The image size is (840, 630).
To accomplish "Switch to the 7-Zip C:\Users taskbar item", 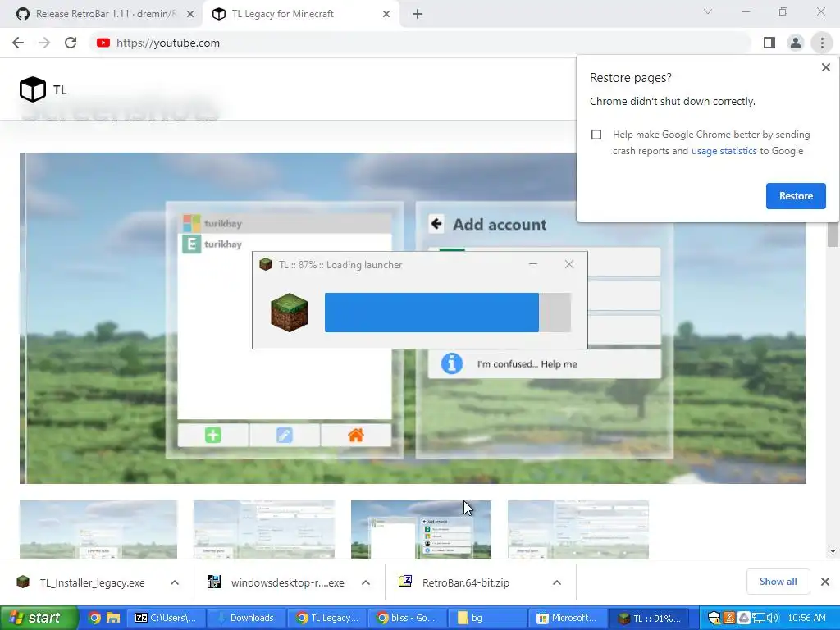I will (x=166, y=618).
